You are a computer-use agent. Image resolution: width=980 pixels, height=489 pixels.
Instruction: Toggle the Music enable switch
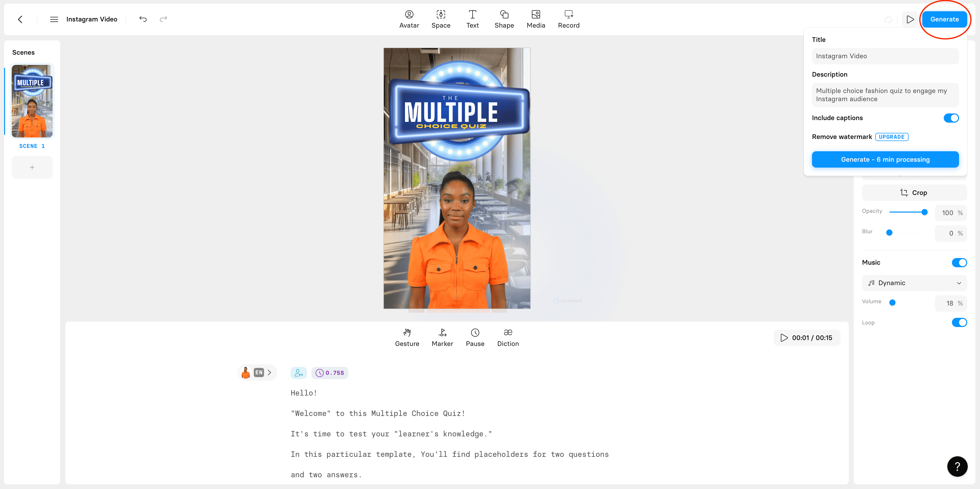coord(960,262)
